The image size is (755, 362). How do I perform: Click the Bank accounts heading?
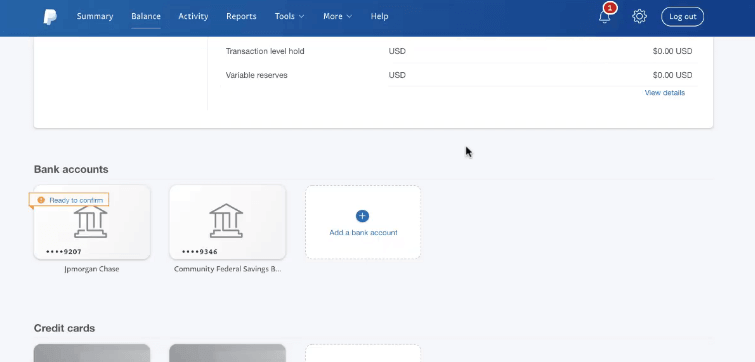point(71,169)
